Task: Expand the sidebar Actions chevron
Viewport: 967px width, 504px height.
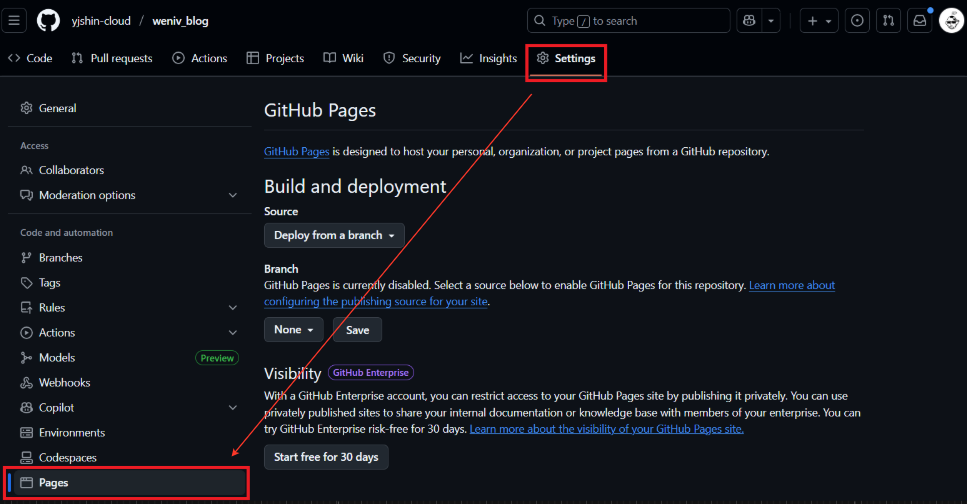Action: 233,333
